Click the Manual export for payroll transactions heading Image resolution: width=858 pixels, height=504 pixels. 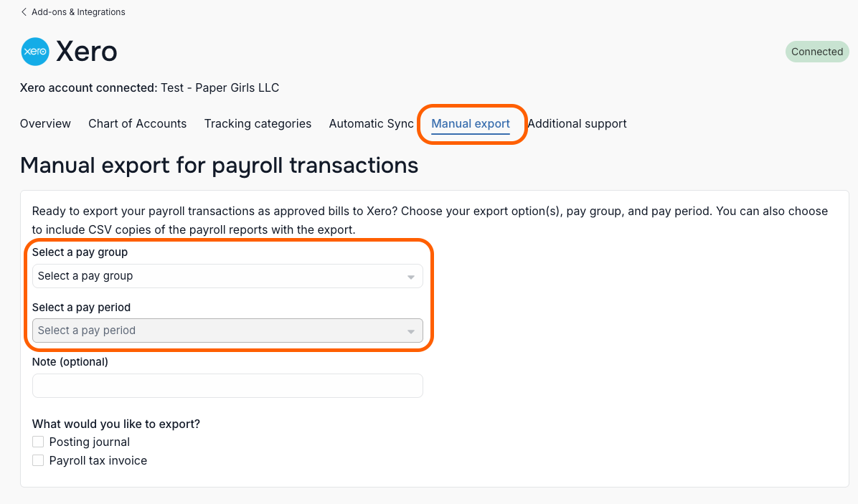point(220,165)
